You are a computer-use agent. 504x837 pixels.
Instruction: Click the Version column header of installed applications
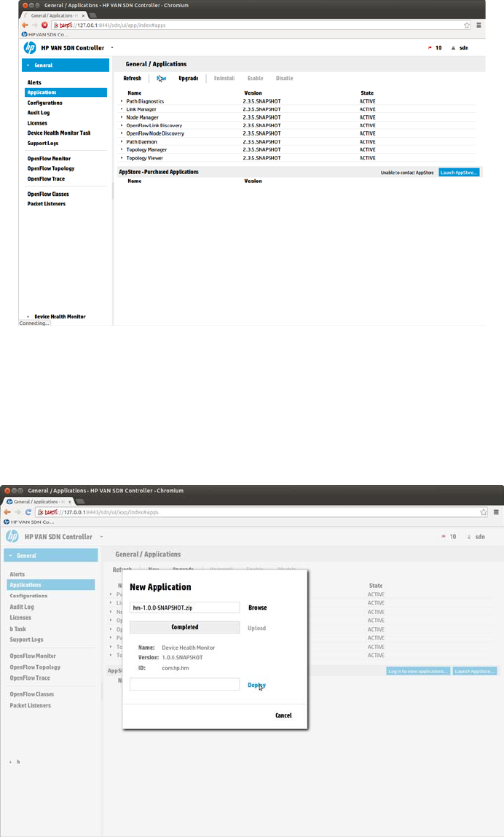point(253,93)
